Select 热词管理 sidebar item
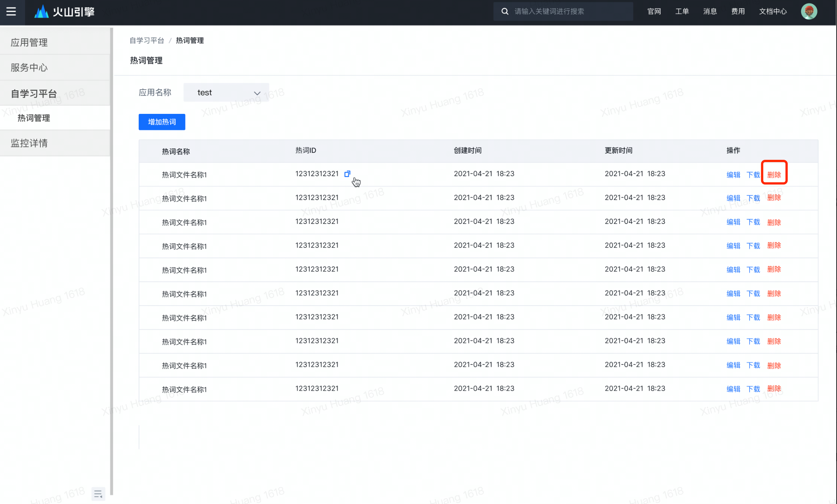This screenshot has width=837, height=504. 34,118
